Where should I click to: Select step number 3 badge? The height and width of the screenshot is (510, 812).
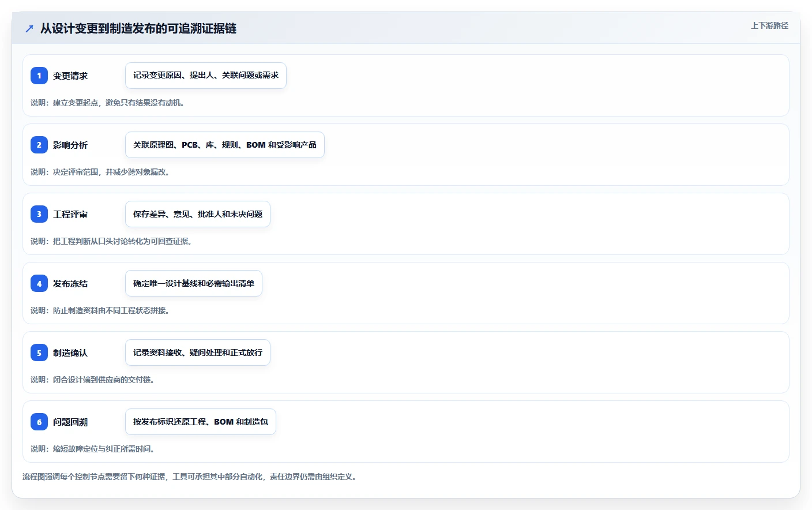pyautogui.click(x=39, y=214)
